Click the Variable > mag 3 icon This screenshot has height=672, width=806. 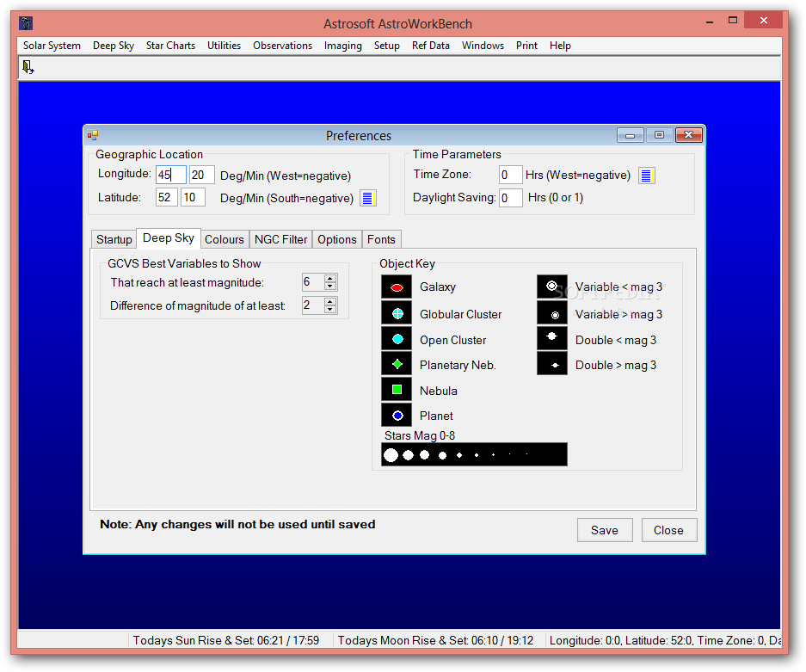(x=552, y=314)
